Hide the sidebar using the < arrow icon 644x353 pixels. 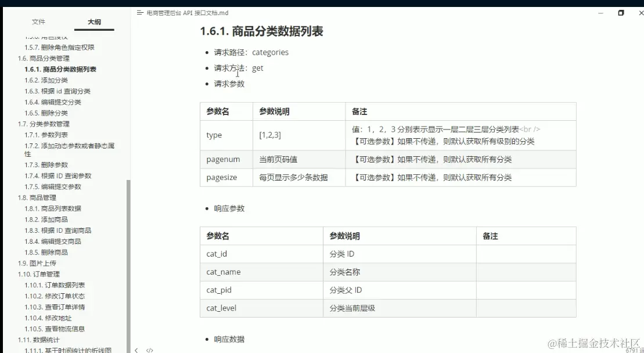point(137,350)
